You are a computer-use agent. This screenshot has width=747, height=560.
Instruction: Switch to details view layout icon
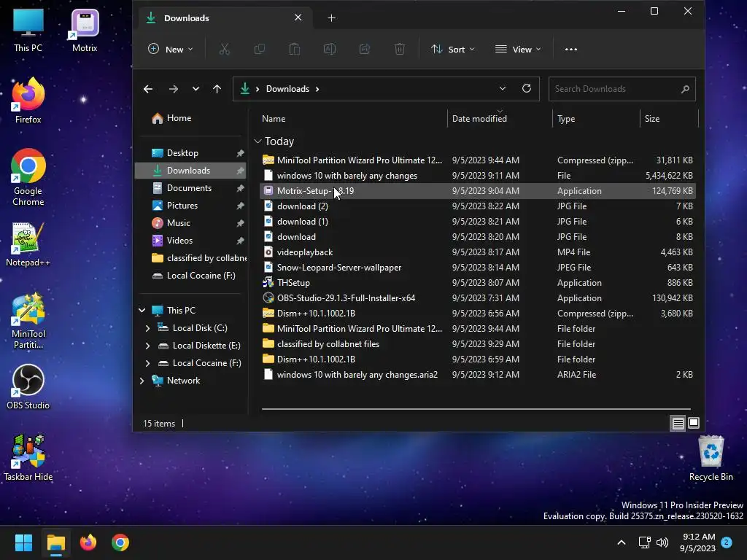click(678, 423)
